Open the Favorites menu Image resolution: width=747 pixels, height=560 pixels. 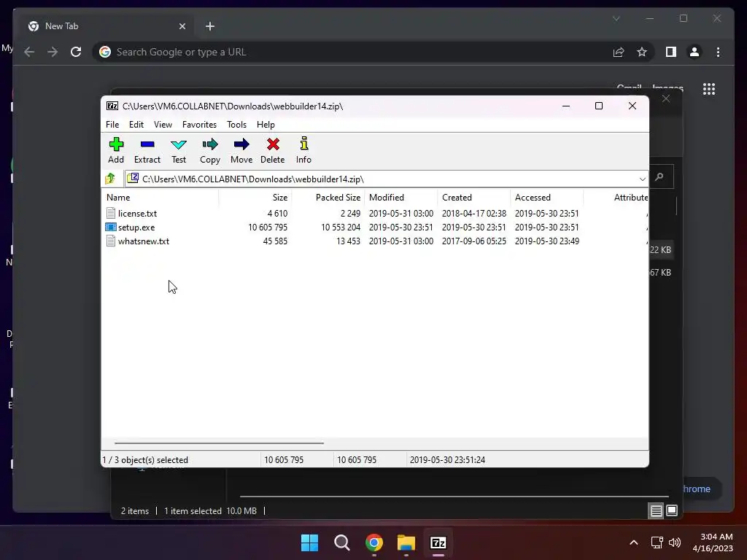click(x=199, y=124)
